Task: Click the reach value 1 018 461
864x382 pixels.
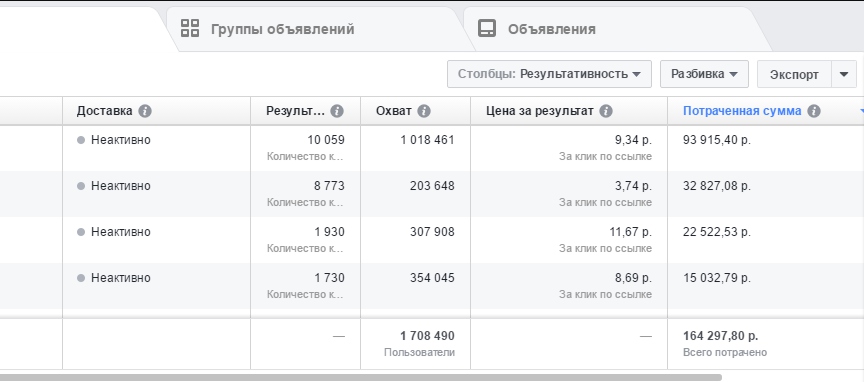Action: click(x=428, y=140)
